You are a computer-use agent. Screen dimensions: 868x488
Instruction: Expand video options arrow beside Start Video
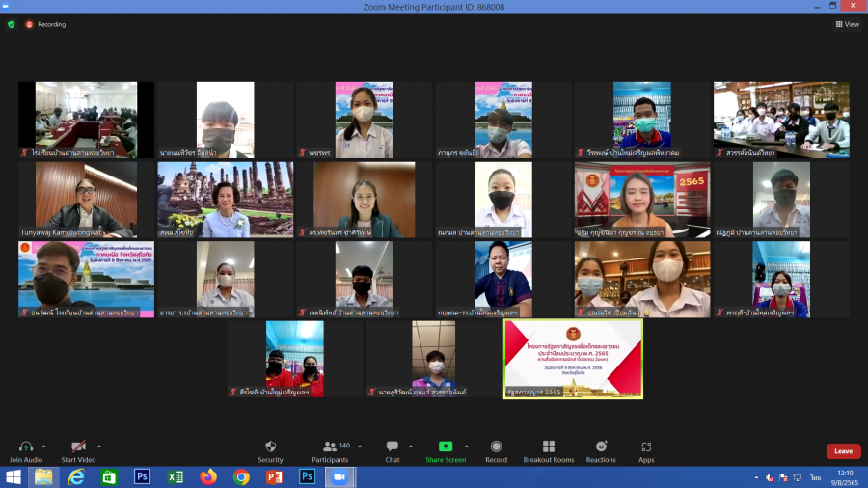[x=99, y=446]
